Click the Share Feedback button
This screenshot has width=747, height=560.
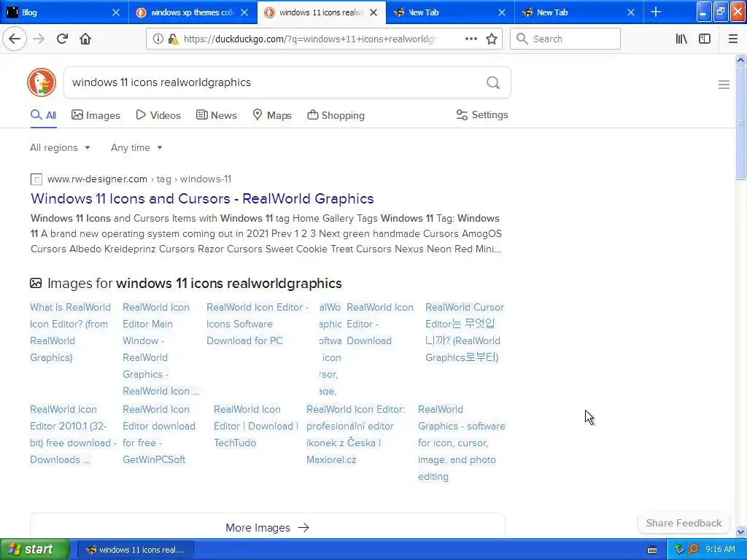[x=684, y=523]
